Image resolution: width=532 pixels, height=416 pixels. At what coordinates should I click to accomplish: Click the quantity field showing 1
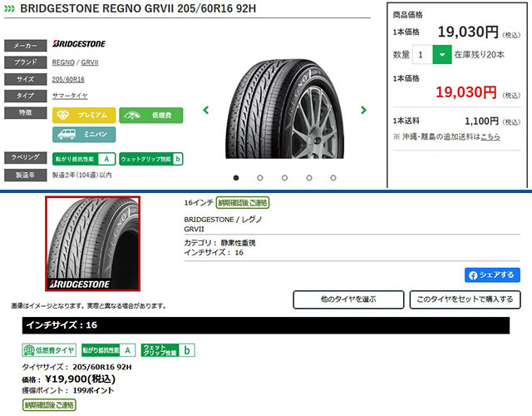click(x=422, y=54)
